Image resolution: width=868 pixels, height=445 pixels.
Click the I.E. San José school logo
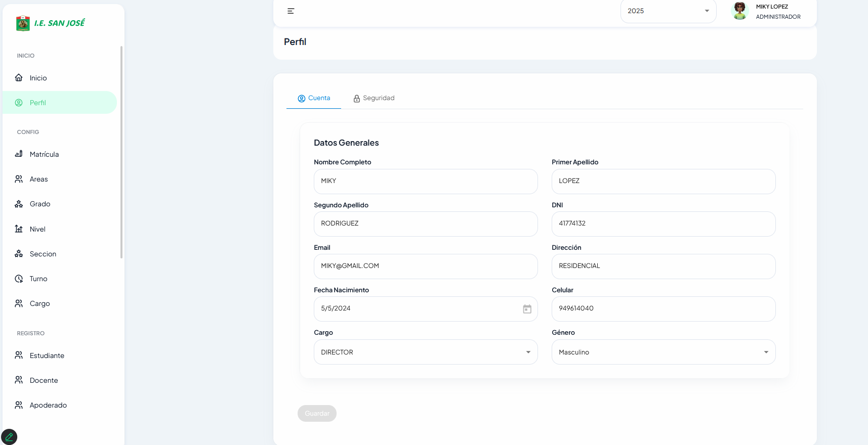click(x=23, y=23)
